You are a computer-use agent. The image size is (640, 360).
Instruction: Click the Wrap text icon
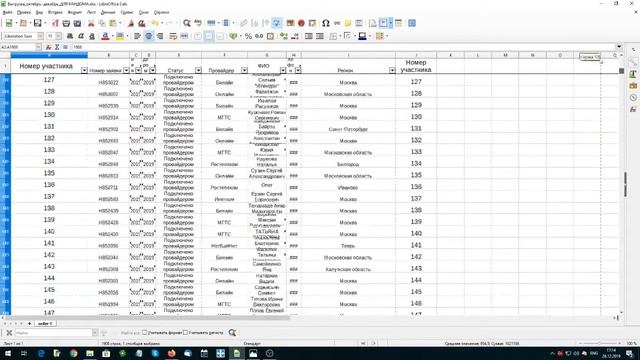coord(173,36)
